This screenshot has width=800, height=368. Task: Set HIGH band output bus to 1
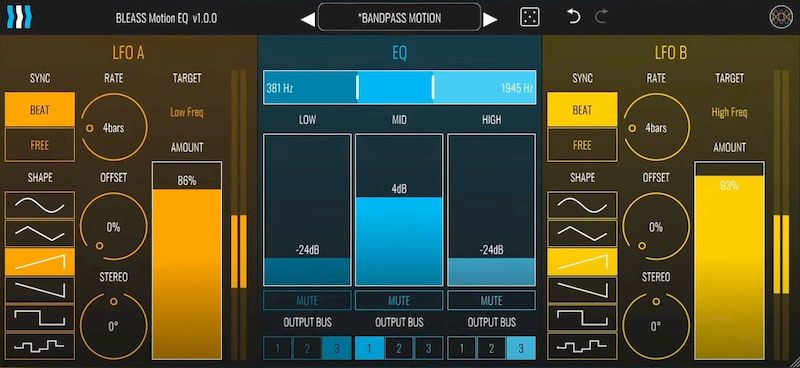[462, 348]
